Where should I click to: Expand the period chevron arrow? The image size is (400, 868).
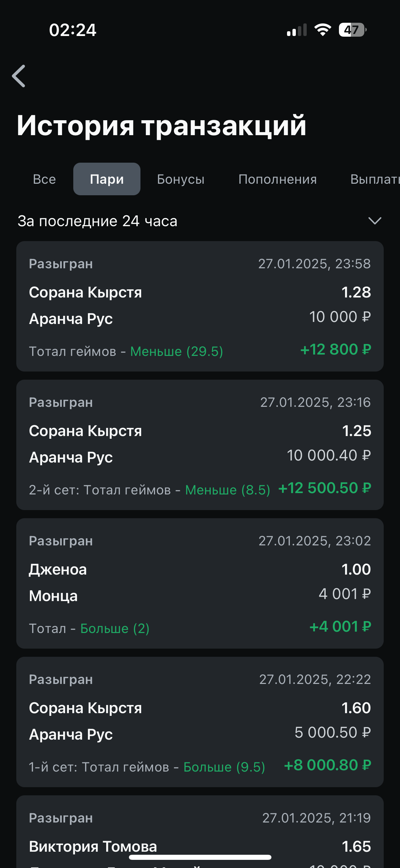(x=375, y=221)
